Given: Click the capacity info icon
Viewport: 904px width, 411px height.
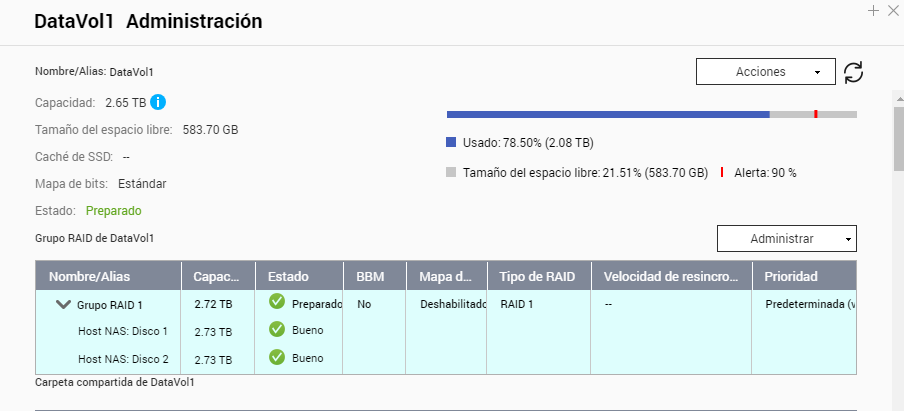Looking at the screenshot, I should point(158,102).
